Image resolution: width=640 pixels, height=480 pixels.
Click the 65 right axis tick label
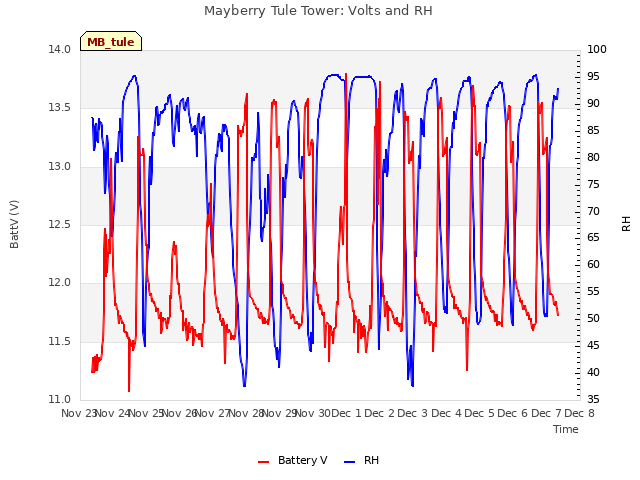[x=593, y=238]
